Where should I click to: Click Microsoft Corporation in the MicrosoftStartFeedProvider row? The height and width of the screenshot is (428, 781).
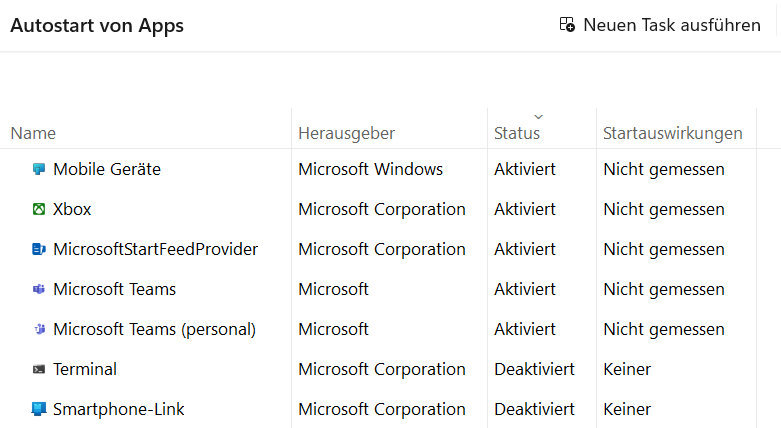pos(382,249)
